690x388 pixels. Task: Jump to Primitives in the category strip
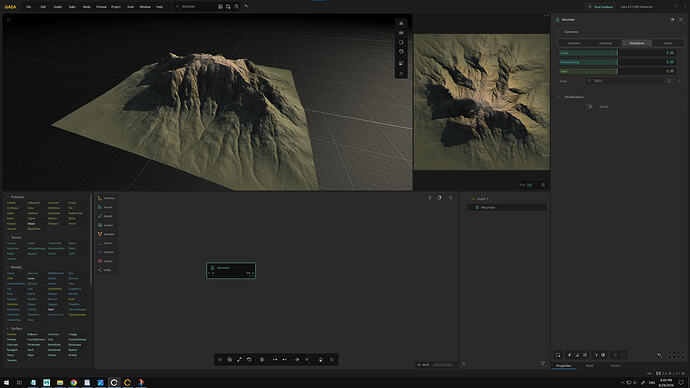pyautogui.click(x=106, y=198)
